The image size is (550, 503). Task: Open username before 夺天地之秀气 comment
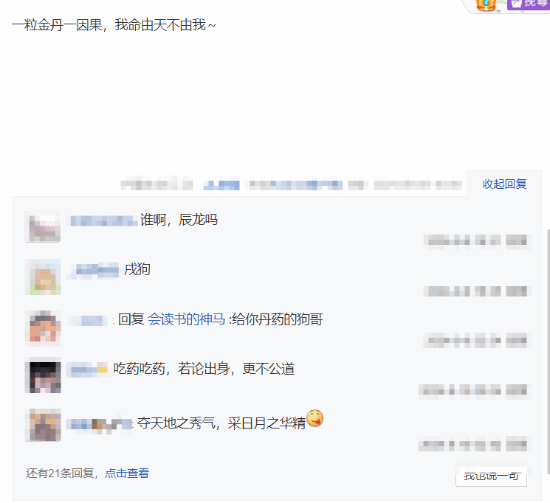pos(100,424)
